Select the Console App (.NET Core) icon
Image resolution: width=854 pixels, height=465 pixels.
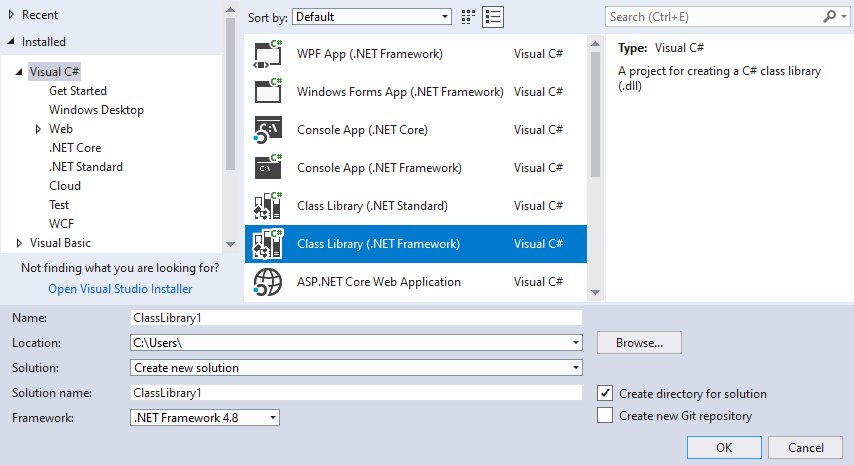coord(268,130)
